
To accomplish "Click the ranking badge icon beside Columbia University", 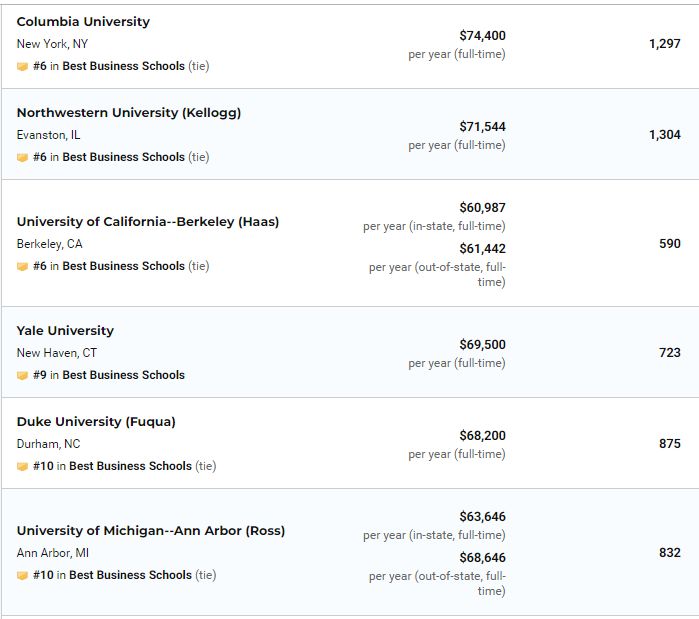I will click(x=22, y=66).
